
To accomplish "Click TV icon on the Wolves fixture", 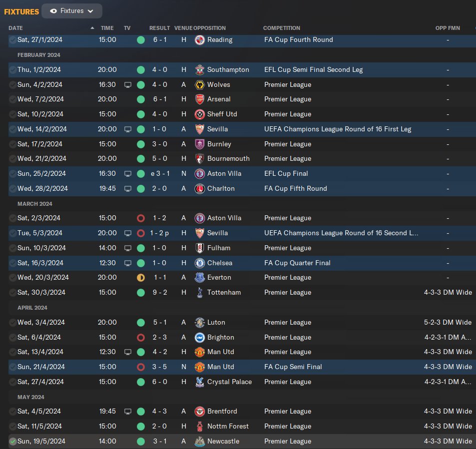I will click(128, 85).
